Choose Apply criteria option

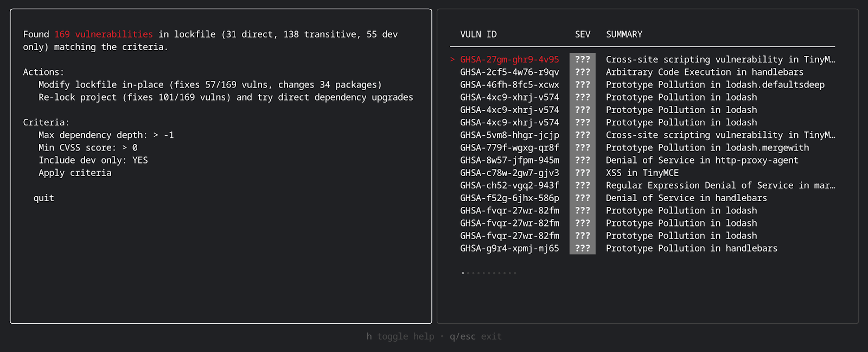75,173
